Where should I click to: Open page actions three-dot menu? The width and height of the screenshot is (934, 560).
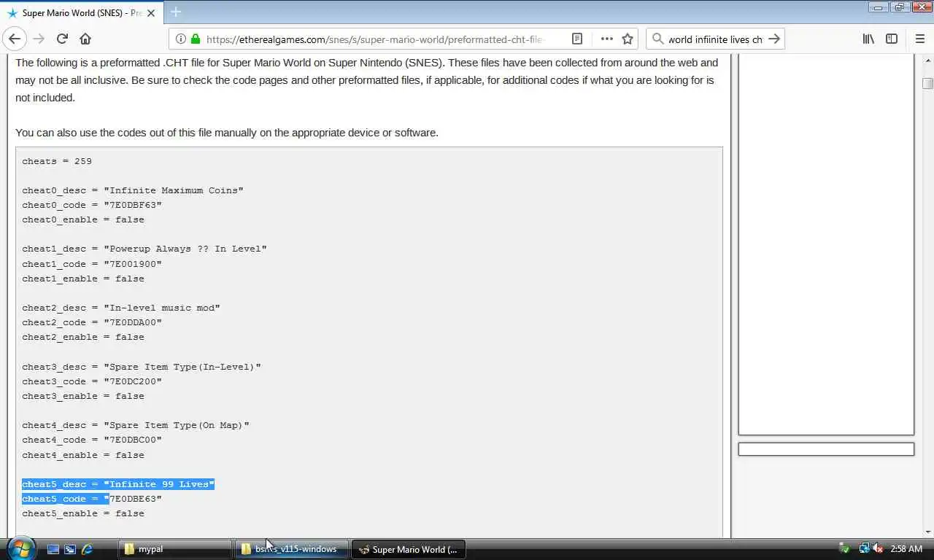pyautogui.click(x=606, y=39)
